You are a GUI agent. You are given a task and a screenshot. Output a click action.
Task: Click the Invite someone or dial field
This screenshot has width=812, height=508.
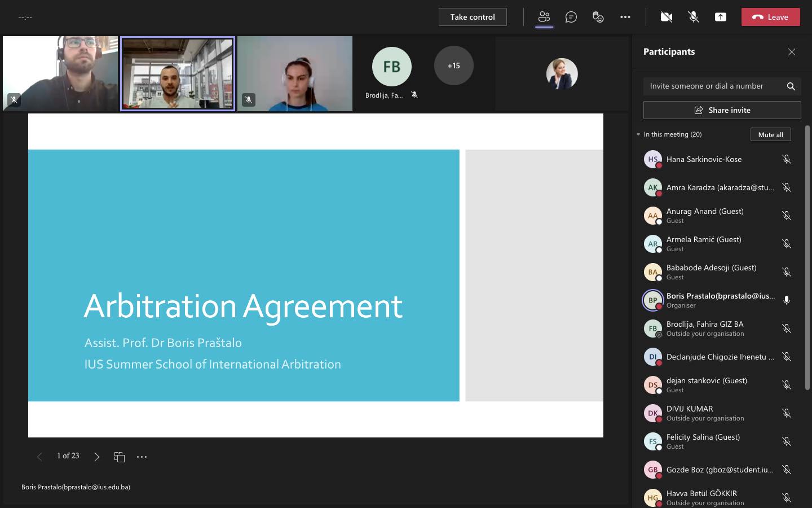pos(713,86)
